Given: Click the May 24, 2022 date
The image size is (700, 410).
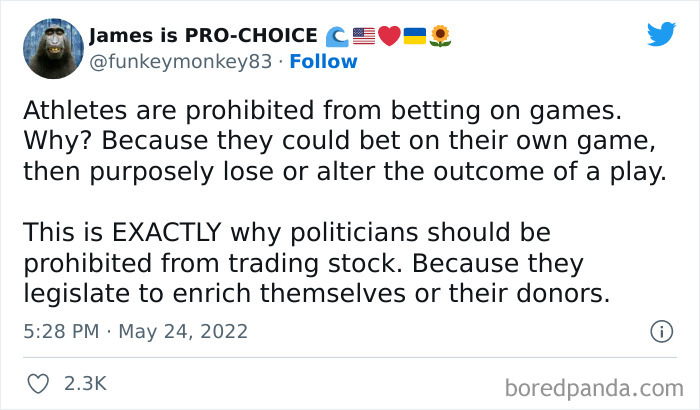Looking at the screenshot, I should coord(186,330).
